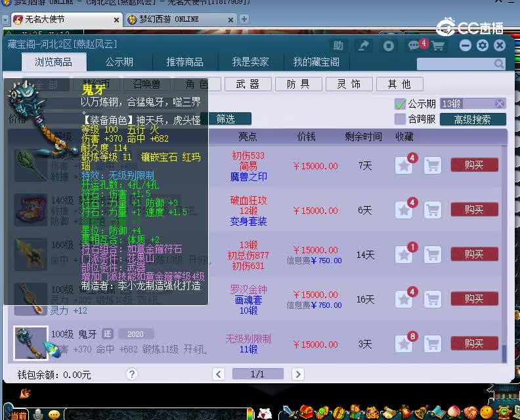Favorite the 初伤533 item with star
The height and width of the screenshot is (420, 520).
404,165
